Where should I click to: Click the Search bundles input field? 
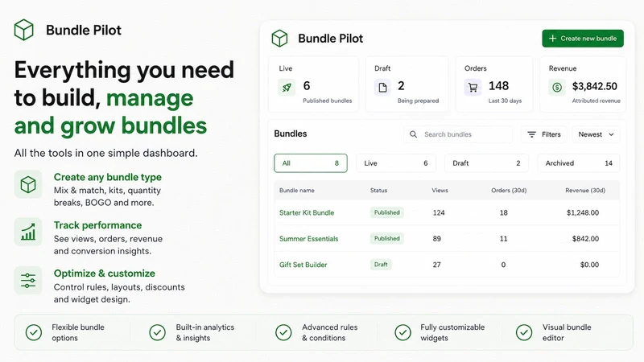458,134
